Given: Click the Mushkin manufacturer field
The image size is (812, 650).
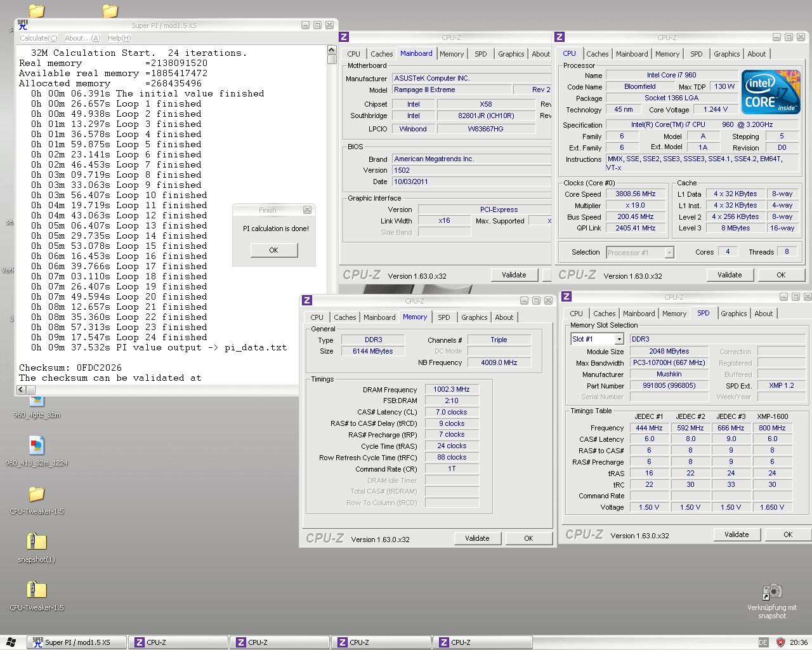Looking at the screenshot, I should (669, 375).
